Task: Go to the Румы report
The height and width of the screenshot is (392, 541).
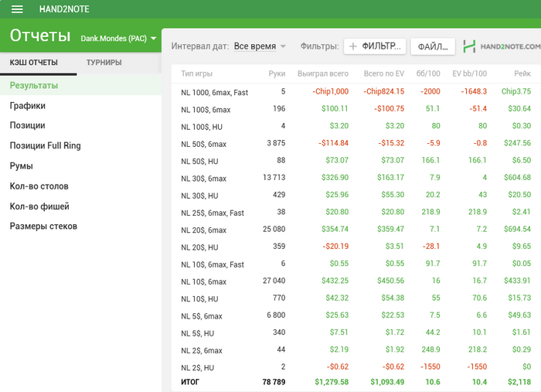Action: click(x=21, y=166)
